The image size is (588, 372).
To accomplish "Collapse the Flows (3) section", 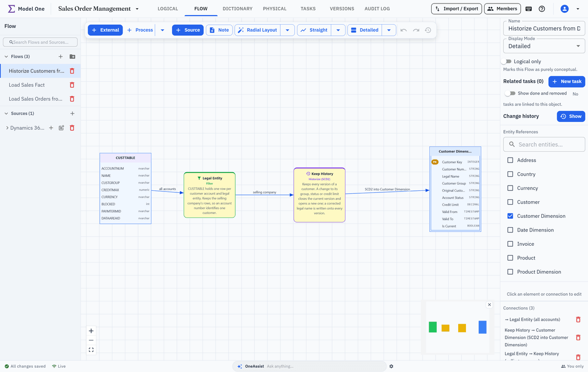I will coord(6,57).
